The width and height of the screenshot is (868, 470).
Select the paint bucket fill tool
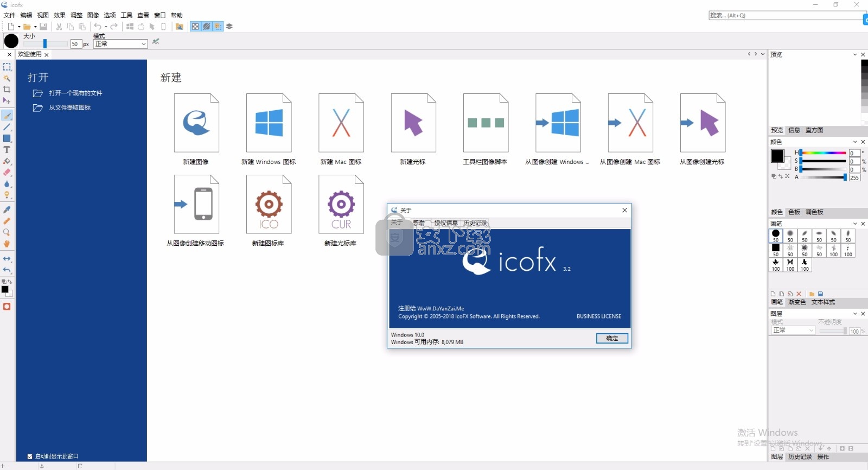click(7, 161)
